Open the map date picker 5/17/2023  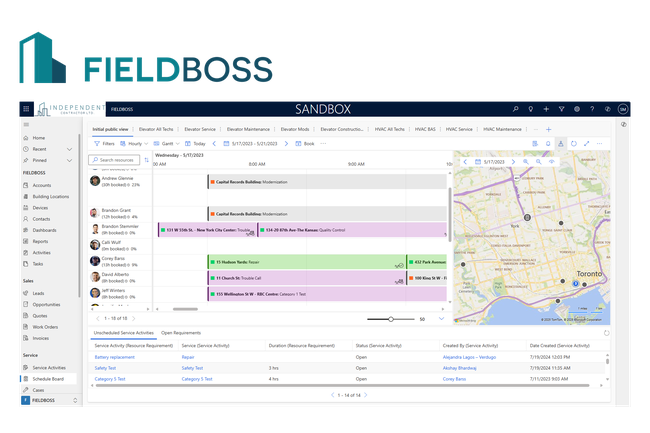pyautogui.click(x=490, y=162)
